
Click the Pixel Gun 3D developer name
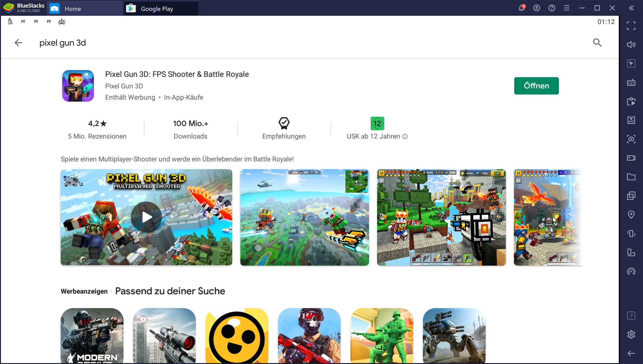tap(124, 86)
